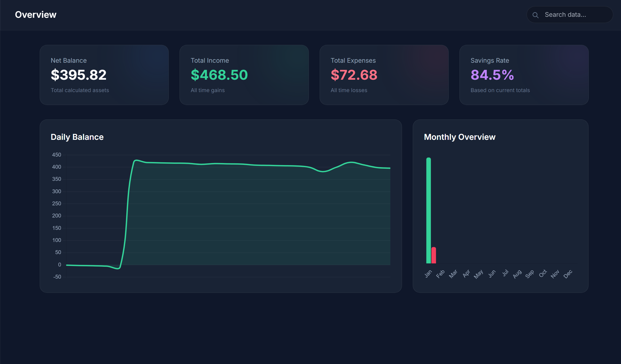Click the Jun label on monthly axis

pyautogui.click(x=492, y=274)
